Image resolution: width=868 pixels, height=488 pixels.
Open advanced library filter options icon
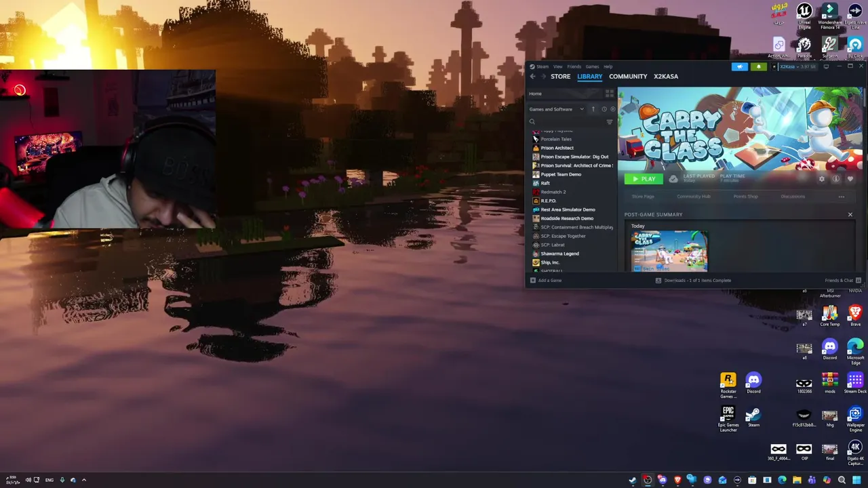coord(610,122)
